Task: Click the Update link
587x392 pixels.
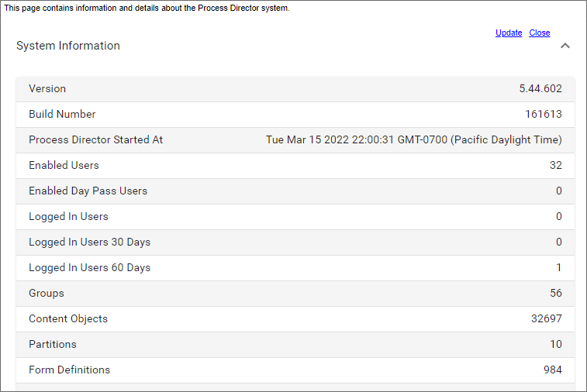Action: click(509, 33)
